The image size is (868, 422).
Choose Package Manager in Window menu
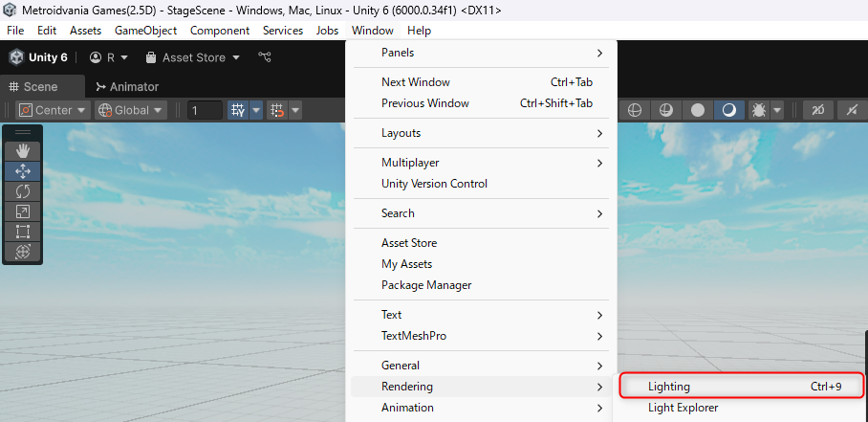426,285
